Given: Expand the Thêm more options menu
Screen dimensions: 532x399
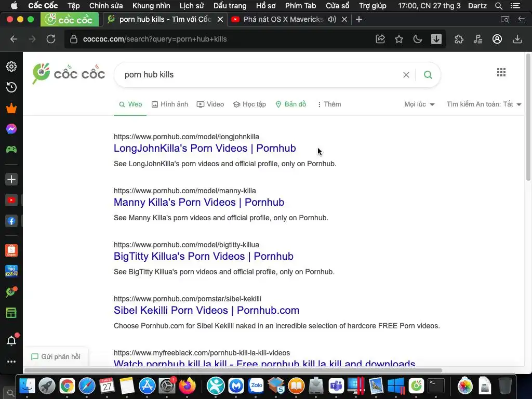Looking at the screenshot, I should [329, 104].
